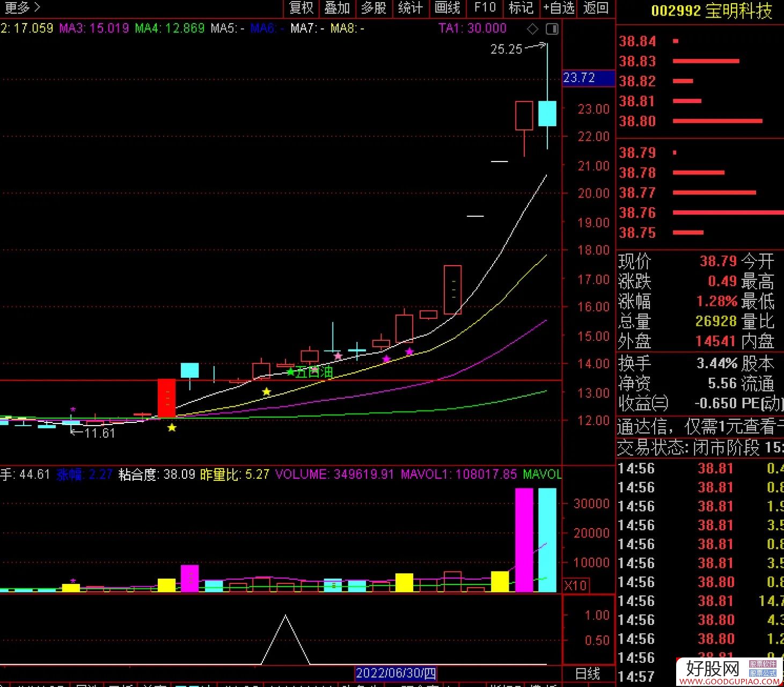Click the 粘合度: 38.09 label
The height and width of the screenshot is (687, 784).
pyautogui.click(x=157, y=474)
